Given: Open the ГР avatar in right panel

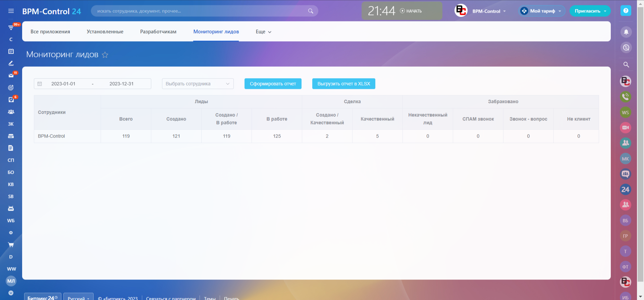Looking at the screenshot, I should coord(626,236).
